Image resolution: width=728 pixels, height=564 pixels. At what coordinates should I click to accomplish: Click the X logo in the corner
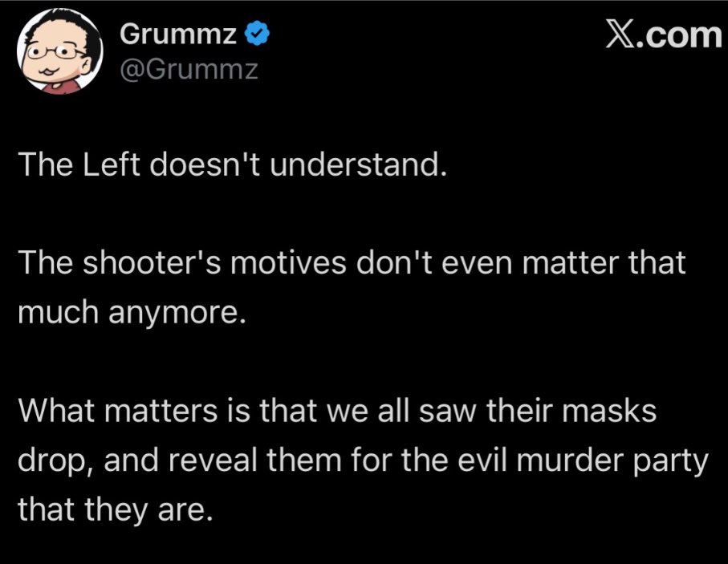[620, 35]
